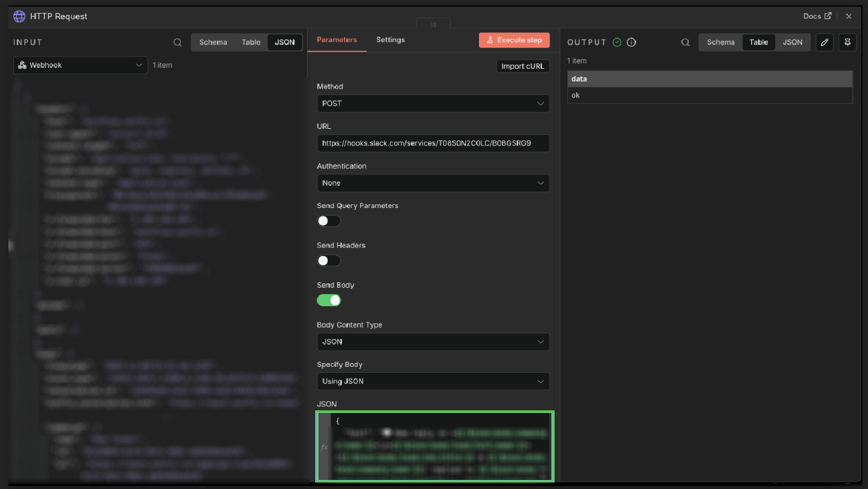
Task: Click the Import cURL button
Action: click(523, 67)
